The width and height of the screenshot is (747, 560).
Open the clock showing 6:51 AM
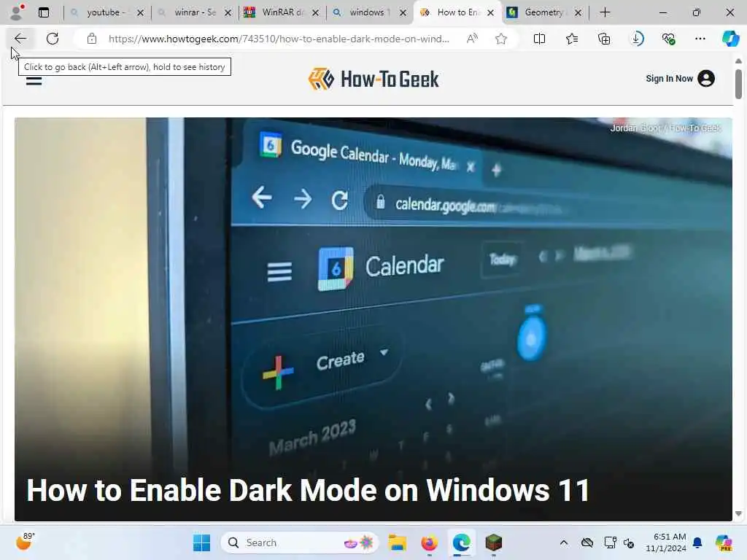666,542
